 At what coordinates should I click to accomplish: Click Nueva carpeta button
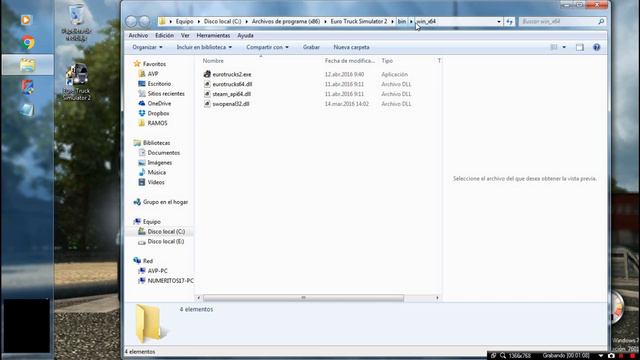351,47
